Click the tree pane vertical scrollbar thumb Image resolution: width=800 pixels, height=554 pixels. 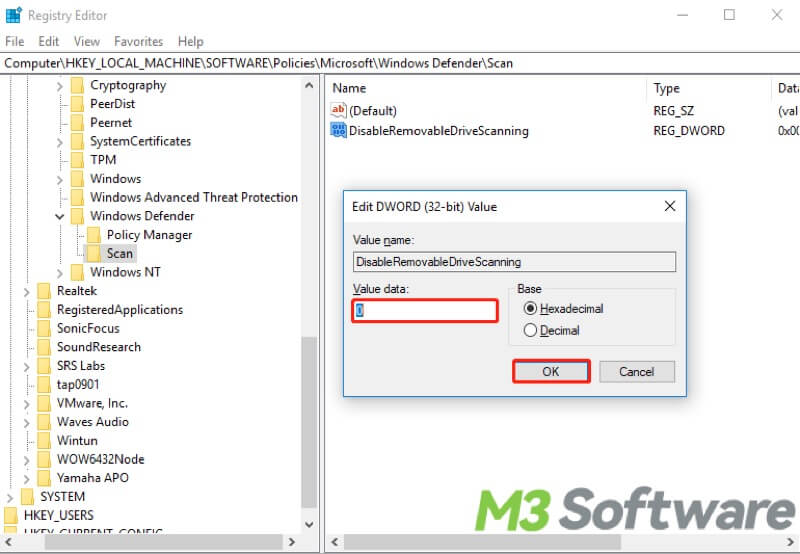(x=309, y=422)
